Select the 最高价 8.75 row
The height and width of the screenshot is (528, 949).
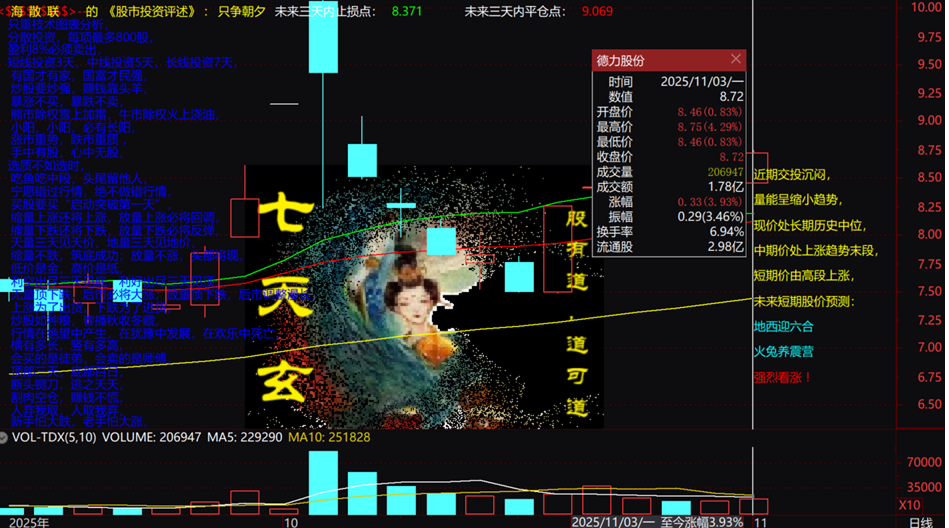pyautogui.click(x=669, y=127)
